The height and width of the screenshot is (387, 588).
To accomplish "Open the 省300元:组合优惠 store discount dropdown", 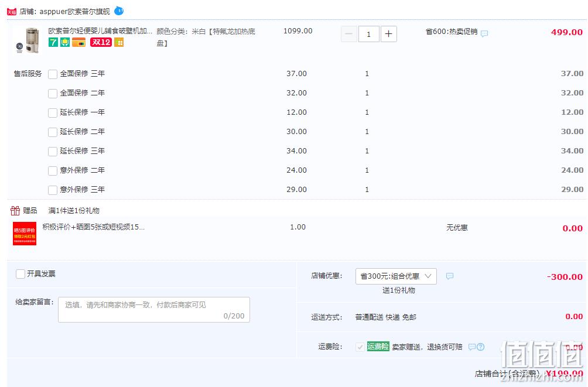I will point(396,276).
